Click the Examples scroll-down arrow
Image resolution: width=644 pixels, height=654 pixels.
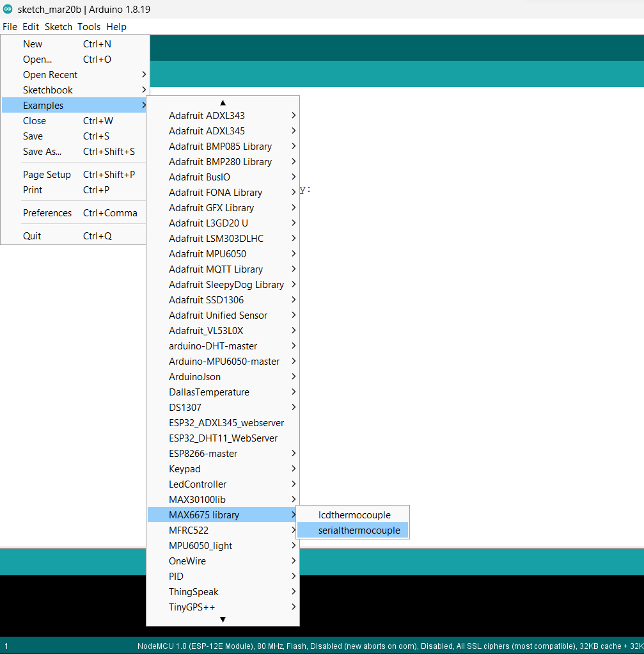click(223, 619)
